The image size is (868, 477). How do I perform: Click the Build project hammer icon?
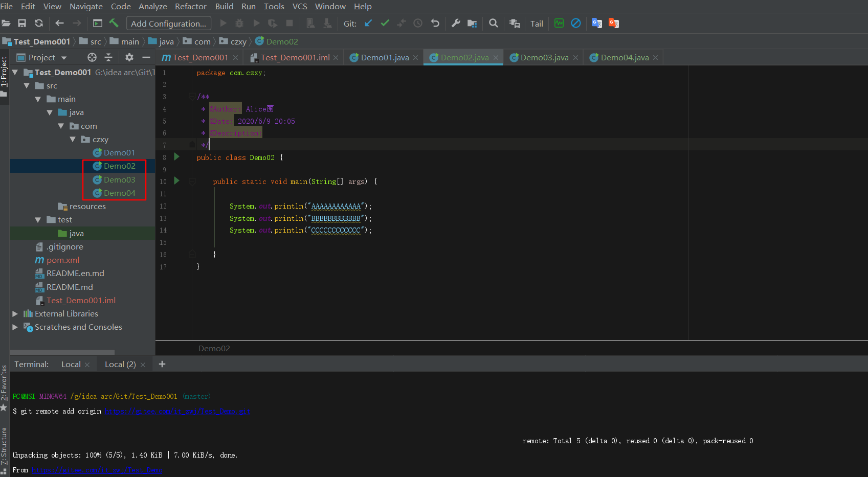coord(114,23)
